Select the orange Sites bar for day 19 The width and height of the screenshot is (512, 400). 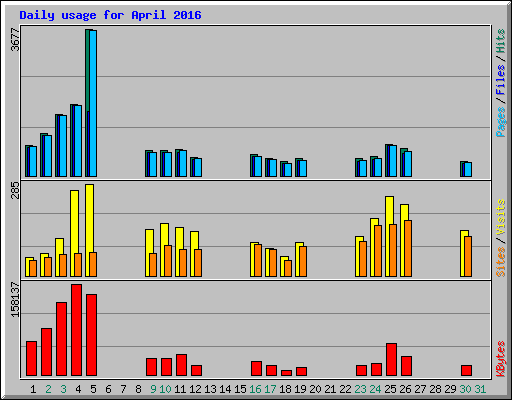click(x=303, y=261)
